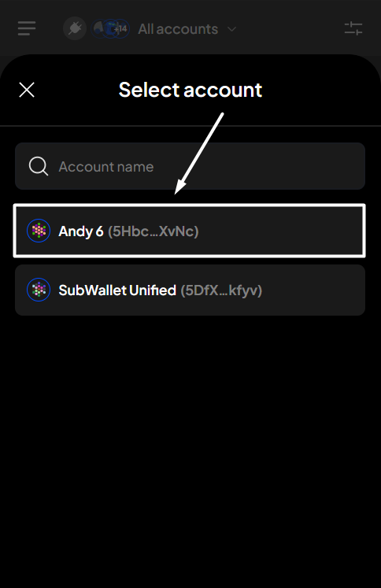Click the Select account title
This screenshot has width=381, height=588.
(190, 90)
